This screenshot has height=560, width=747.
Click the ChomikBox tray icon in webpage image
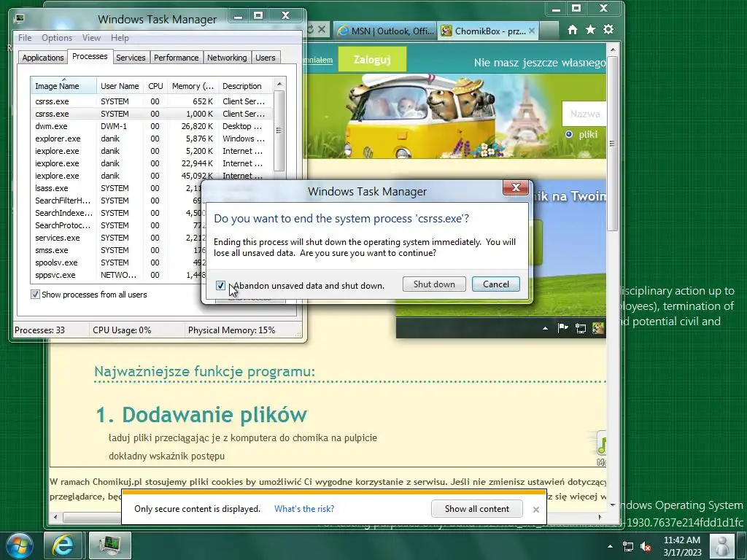[x=598, y=327]
